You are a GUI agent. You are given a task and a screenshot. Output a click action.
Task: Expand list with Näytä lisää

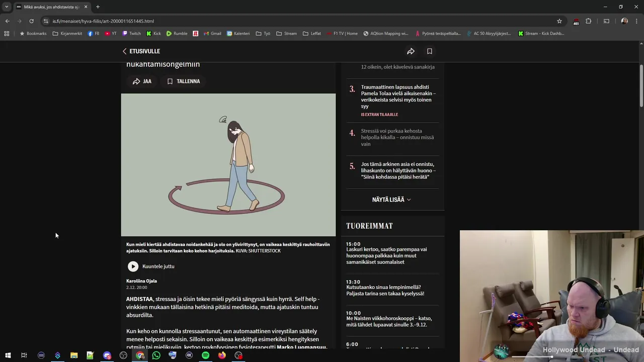pyautogui.click(x=391, y=200)
